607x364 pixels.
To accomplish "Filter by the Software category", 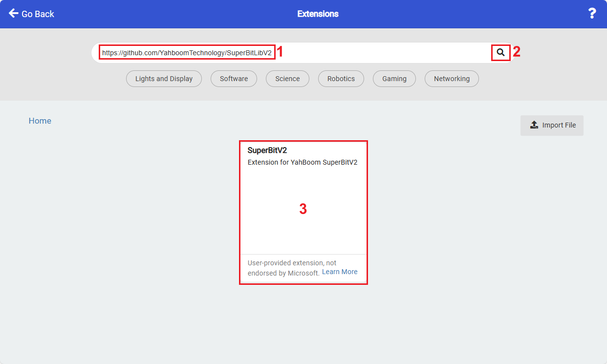I will click(234, 79).
